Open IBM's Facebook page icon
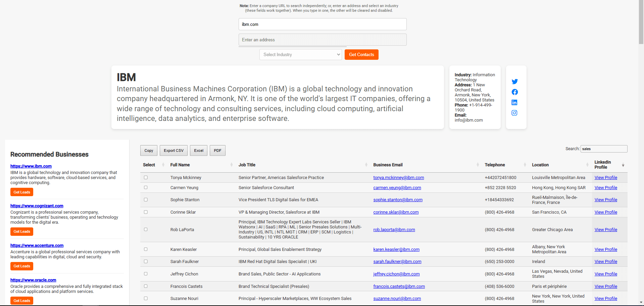Viewport: 644px width, 306px height. 514,92
